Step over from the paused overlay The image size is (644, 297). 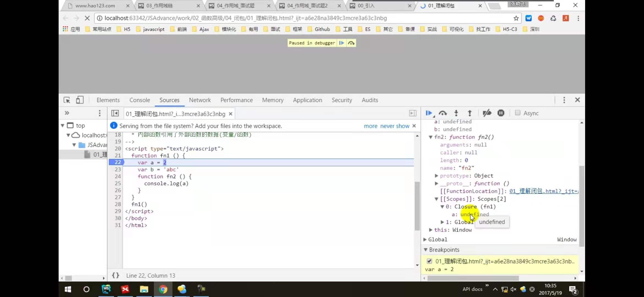pos(351,43)
